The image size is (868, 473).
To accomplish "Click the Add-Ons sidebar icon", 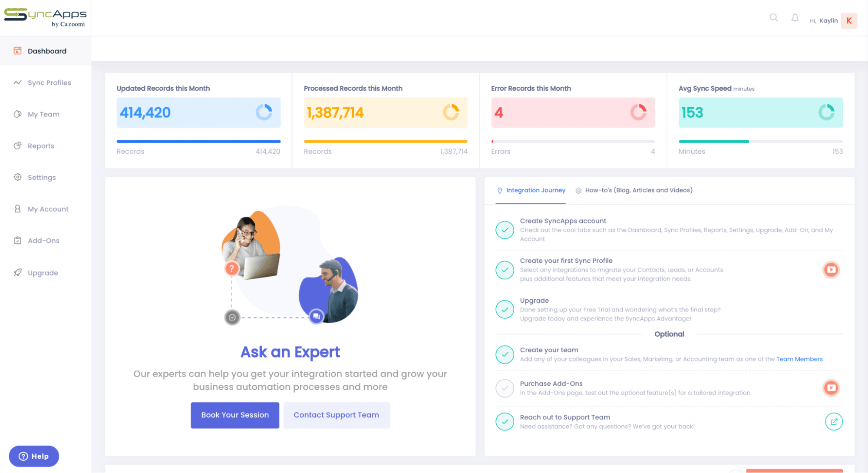I will click(17, 240).
